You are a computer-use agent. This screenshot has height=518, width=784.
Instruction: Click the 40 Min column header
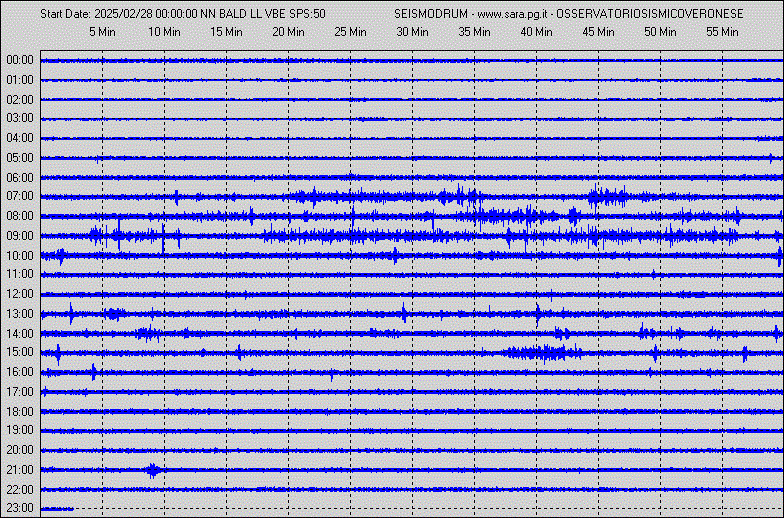coord(536,32)
